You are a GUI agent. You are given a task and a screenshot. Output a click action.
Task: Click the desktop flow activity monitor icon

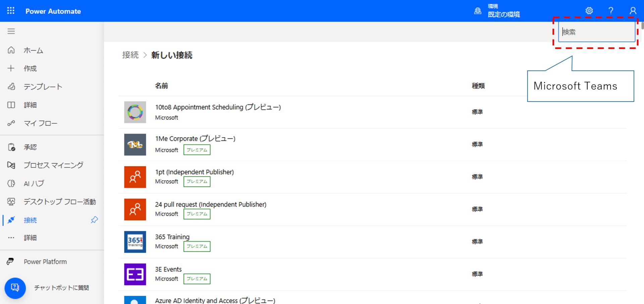(x=11, y=202)
